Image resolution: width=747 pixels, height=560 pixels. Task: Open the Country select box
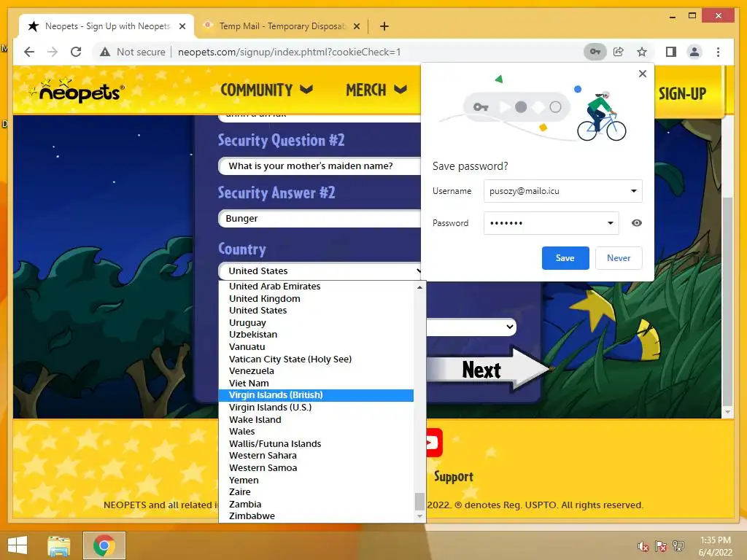pyautogui.click(x=320, y=271)
